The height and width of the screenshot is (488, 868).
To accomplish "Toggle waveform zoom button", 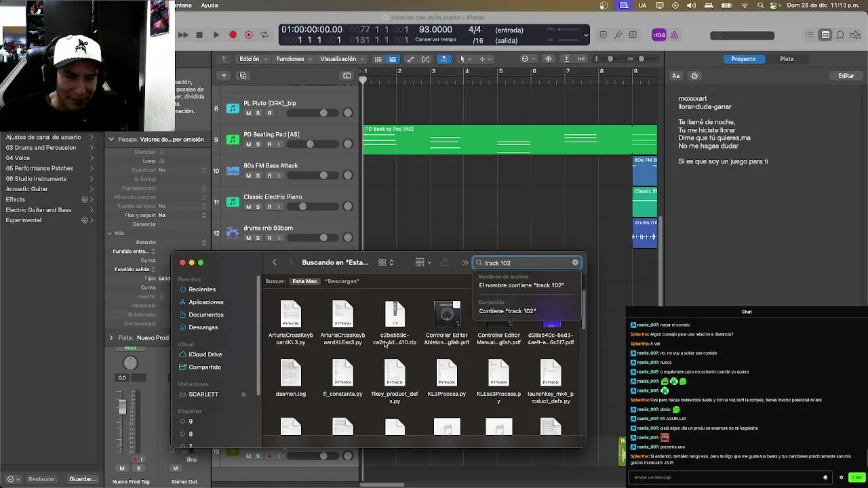I will tap(549, 59).
